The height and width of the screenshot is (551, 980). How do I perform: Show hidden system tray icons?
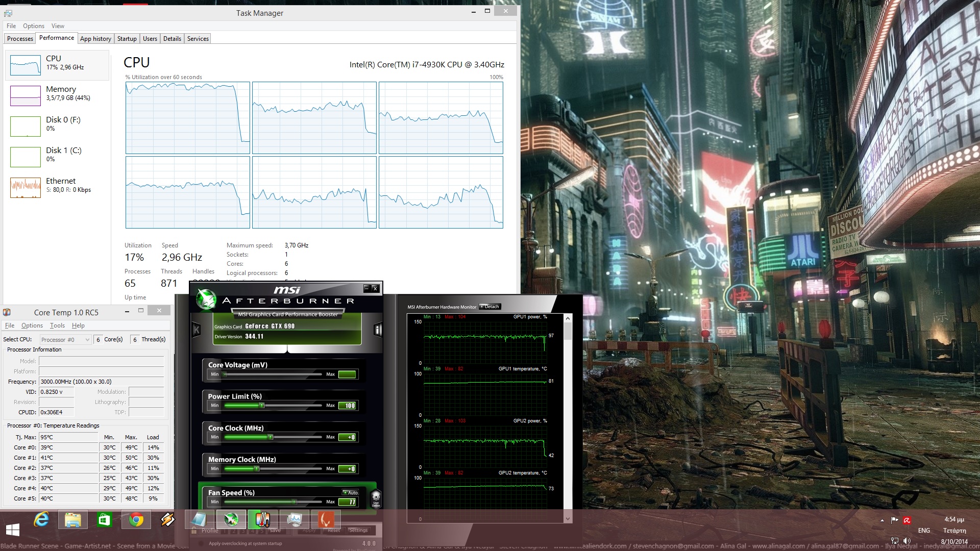882,520
